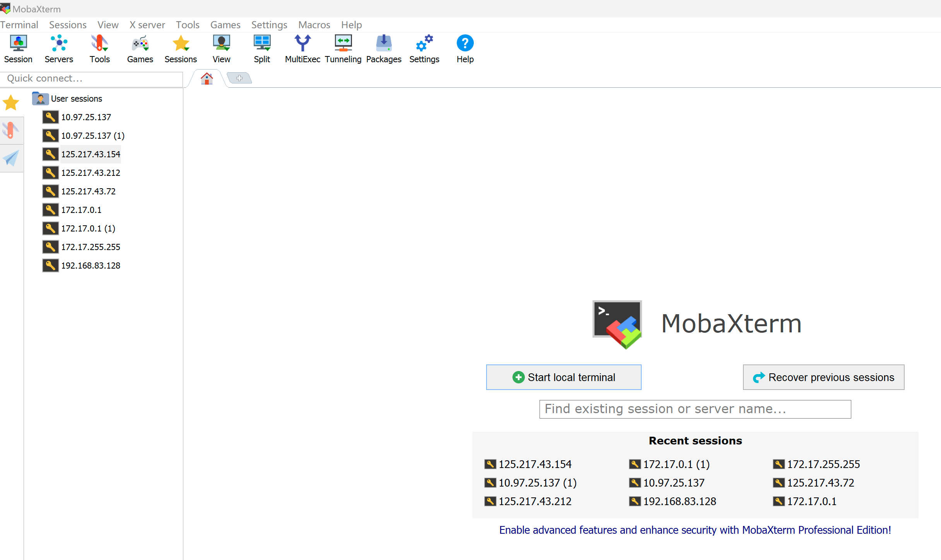Screen dimensions: 941x560
Task: Click Start local terminal button
Action: click(x=564, y=377)
